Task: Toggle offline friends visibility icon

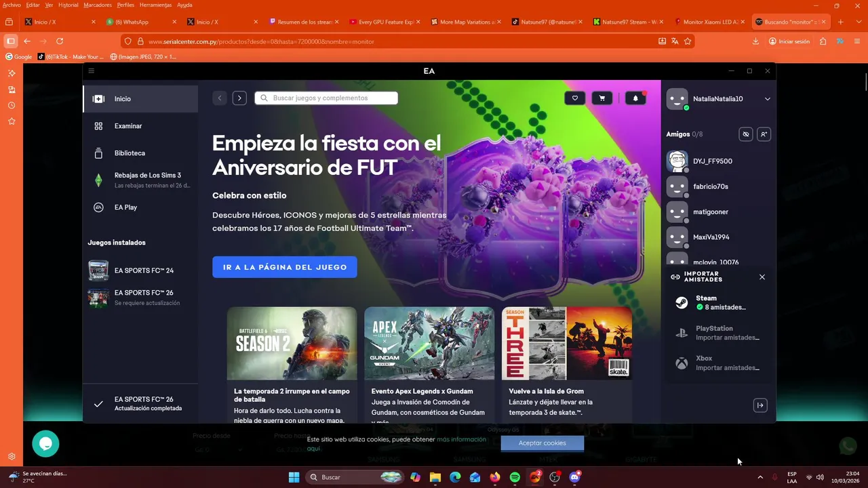Action: 746,134
